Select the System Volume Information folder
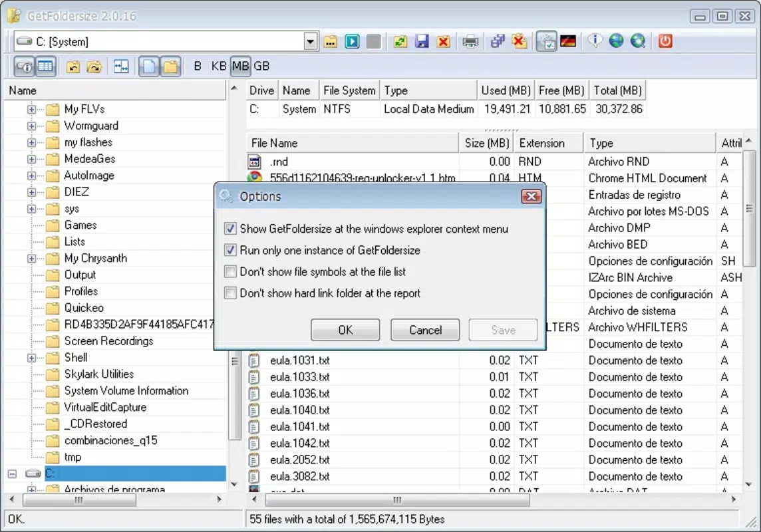 click(126, 390)
